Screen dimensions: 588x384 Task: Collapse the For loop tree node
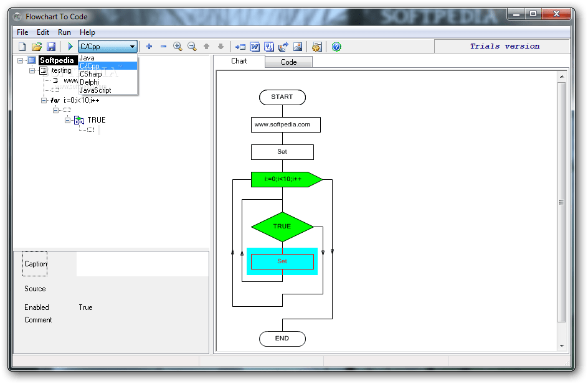(x=44, y=100)
